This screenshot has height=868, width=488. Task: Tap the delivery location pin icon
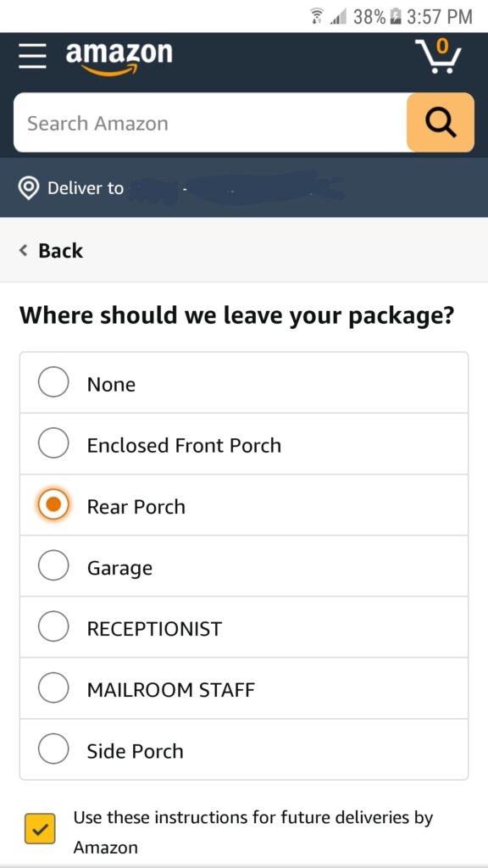(28, 188)
